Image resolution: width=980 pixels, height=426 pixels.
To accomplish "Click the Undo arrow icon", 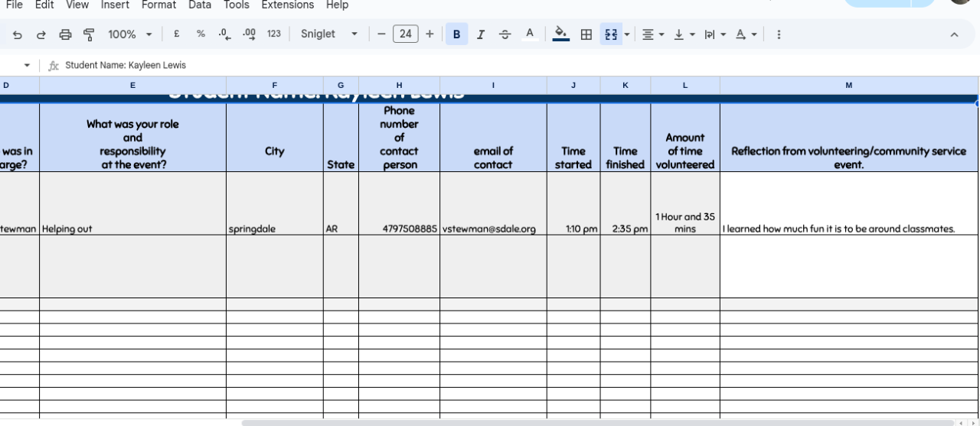I will (x=18, y=34).
